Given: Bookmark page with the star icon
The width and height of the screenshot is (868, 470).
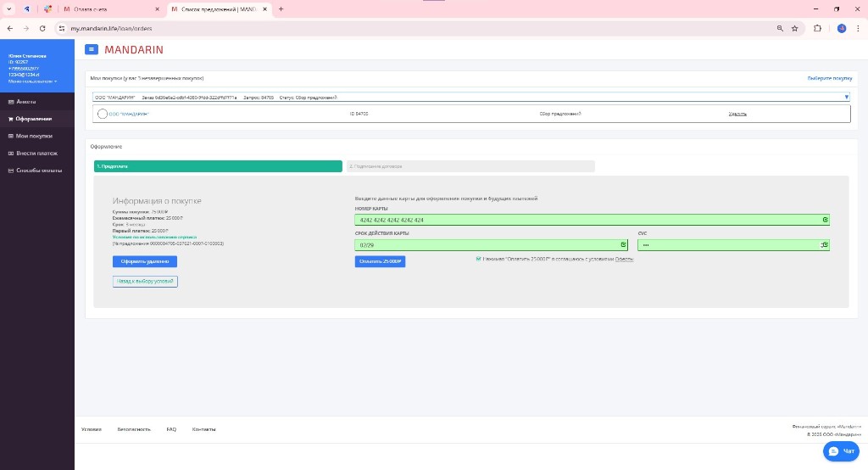Looking at the screenshot, I should tap(794, 28).
